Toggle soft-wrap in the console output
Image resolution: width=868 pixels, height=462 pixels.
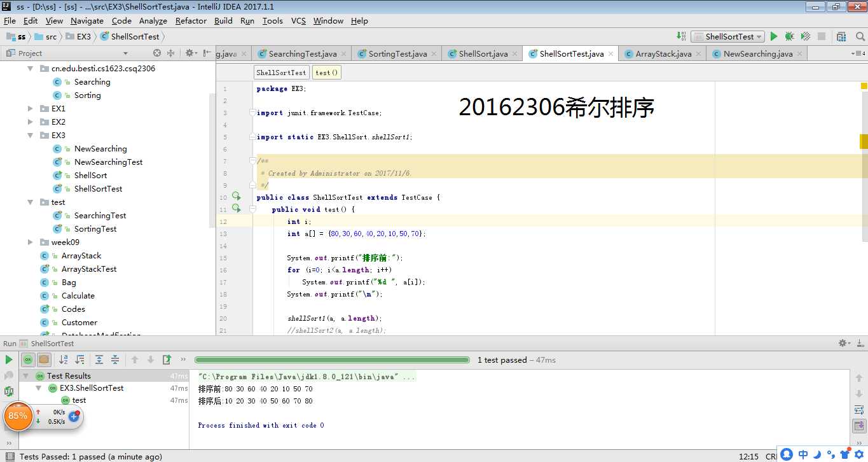click(859, 410)
